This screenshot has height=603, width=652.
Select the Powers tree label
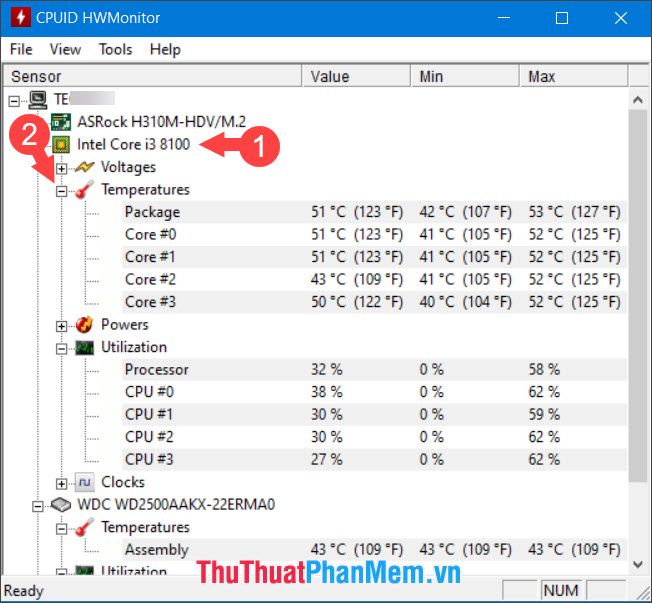[125, 324]
